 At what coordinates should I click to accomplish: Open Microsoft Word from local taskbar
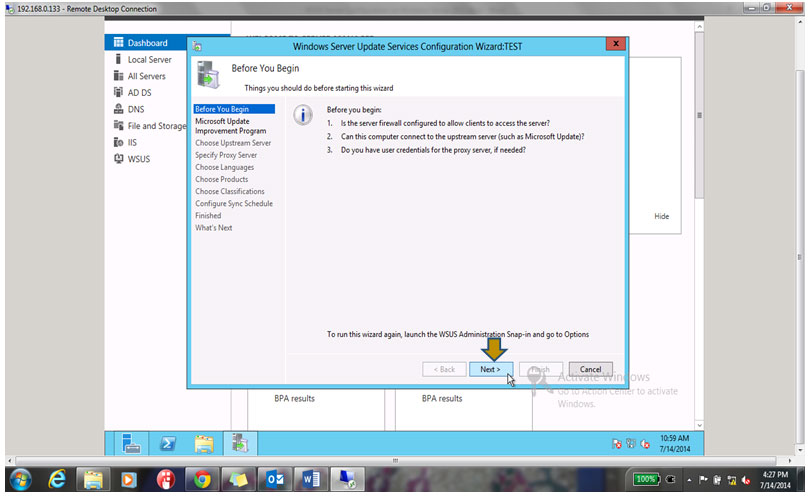tap(311, 480)
